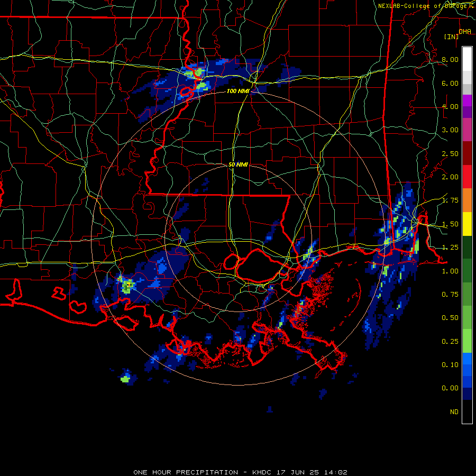Image resolution: width=476 pixels, height=476 pixels.
Task: Click the 50 NMI range ring label
Action: coord(238,164)
